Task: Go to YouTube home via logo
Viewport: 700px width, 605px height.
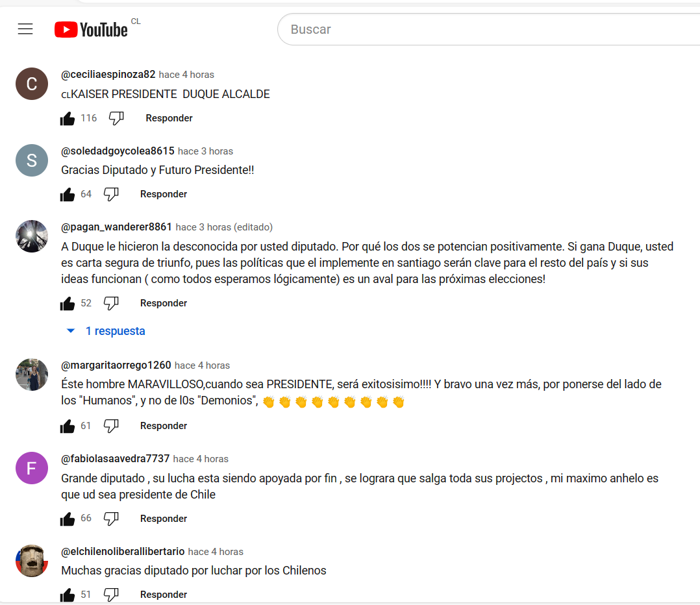Action: pos(91,29)
